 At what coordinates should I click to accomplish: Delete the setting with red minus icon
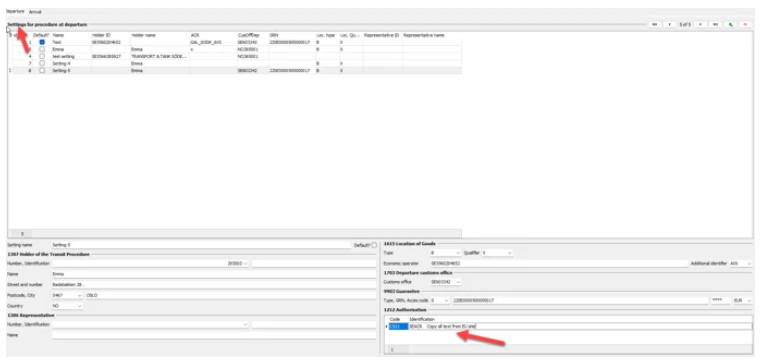pos(745,24)
